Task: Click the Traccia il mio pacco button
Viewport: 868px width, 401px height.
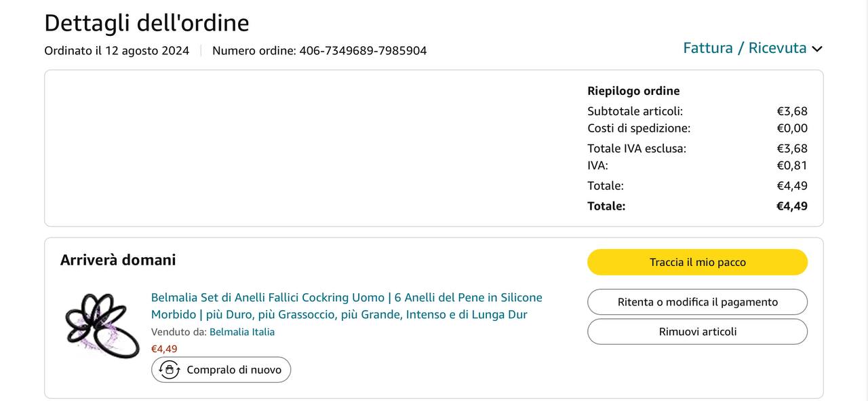Action: click(x=697, y=262)
